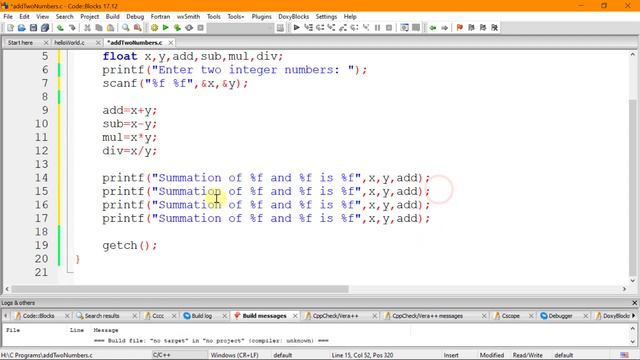The width and height of the screenshot is (640, 360).
Task: Switch to the Build log tab
Action: [202, 316]
